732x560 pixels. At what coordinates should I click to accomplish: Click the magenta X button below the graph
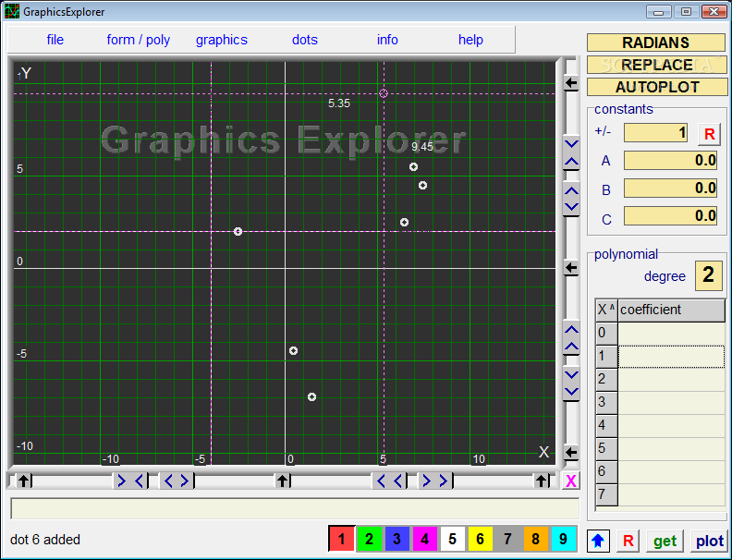coord(570,481)
